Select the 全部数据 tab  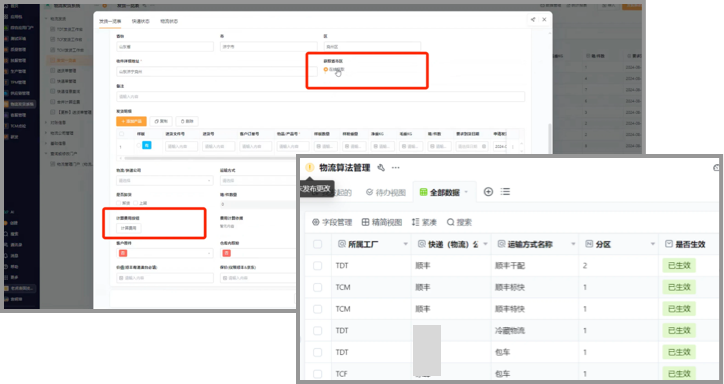[444, 192]
